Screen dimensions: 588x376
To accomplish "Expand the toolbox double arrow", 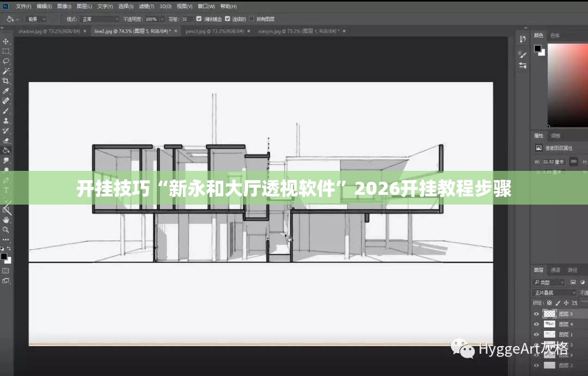I will 2,28.
